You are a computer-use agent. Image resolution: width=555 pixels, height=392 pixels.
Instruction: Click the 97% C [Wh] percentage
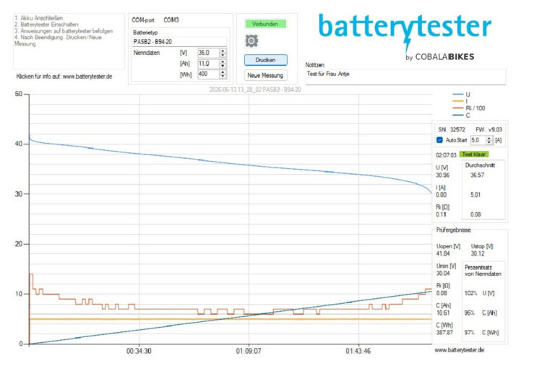pos(469,333)
